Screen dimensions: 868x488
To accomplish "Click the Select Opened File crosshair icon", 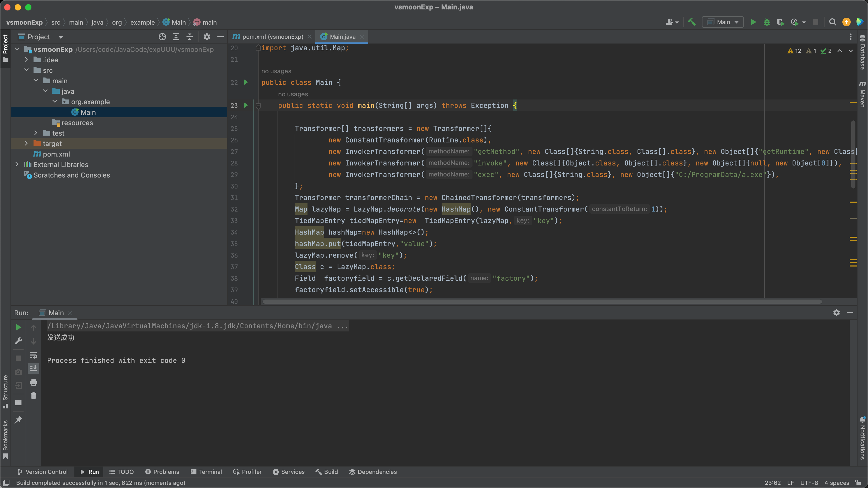I will 162,37.
